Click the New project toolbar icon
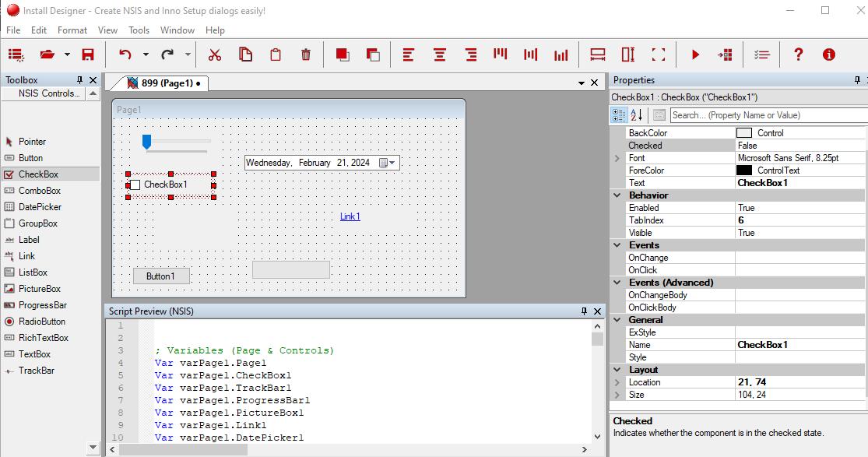This screenshot has width=868, height=457. (x=16, y=54)
